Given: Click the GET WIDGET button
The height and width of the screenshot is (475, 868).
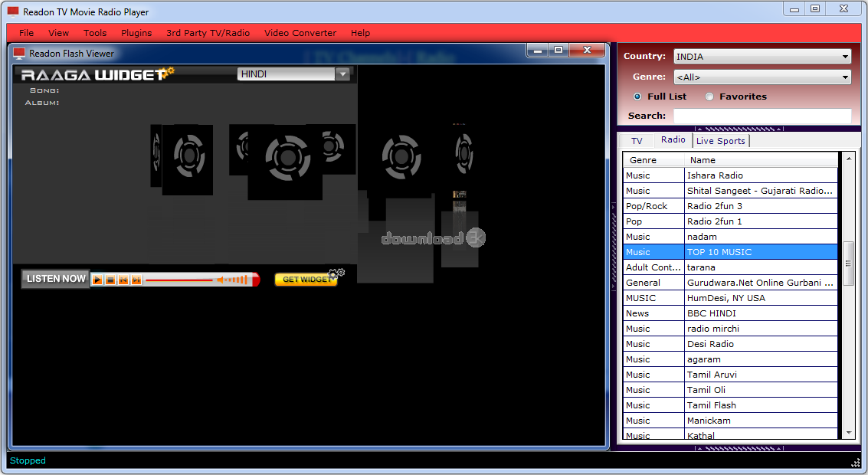Looking at the screenshot, I should pyautogui.click(x=305, y=280).
